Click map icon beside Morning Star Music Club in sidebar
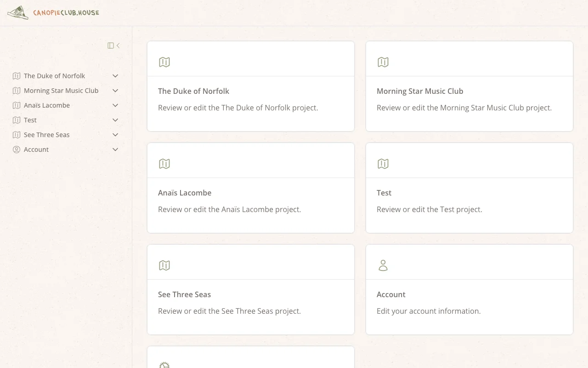 point(17,91)
